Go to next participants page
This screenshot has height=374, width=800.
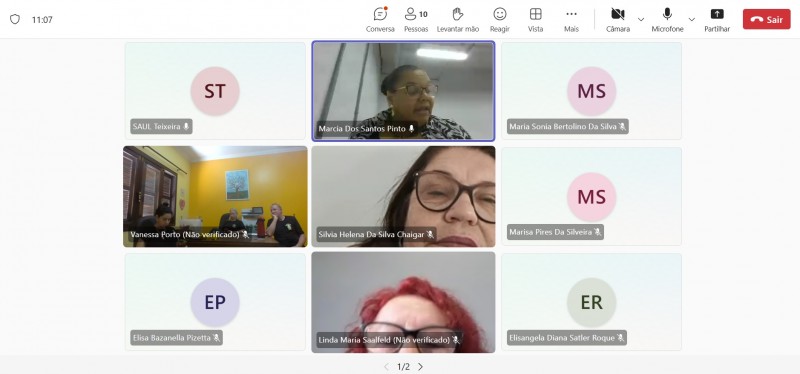coord(420,366)
